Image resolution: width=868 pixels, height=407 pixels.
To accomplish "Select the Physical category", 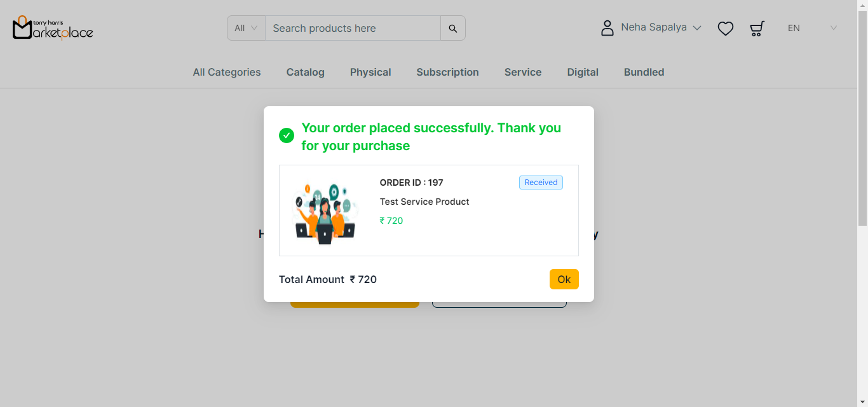I will pyautogui.click(x=370, y=72).
